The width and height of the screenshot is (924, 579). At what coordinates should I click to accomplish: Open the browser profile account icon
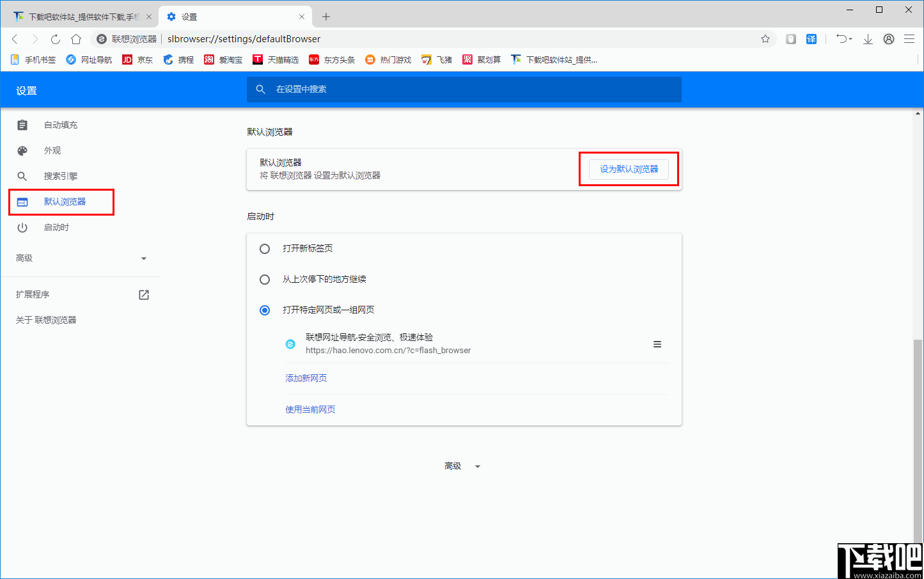coord(889,39)
